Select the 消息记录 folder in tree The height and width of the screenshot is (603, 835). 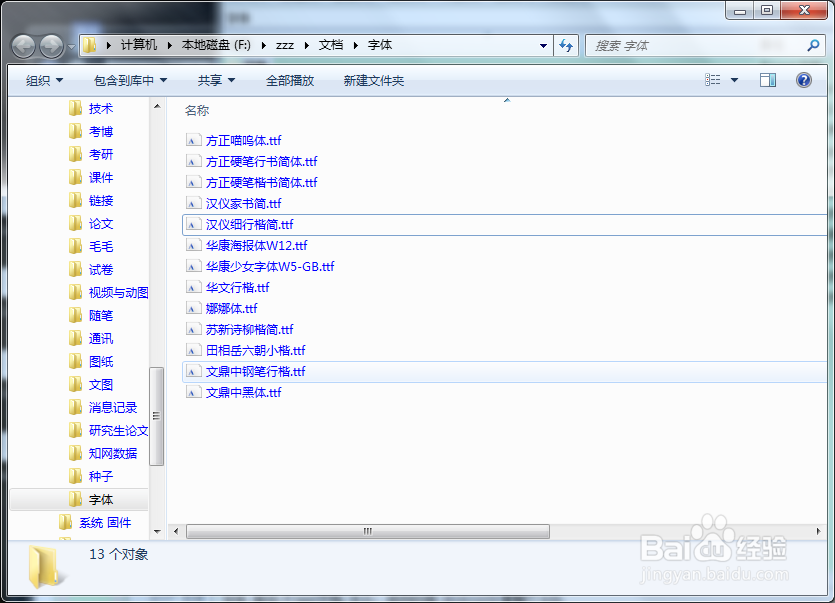tap(113, 408)
